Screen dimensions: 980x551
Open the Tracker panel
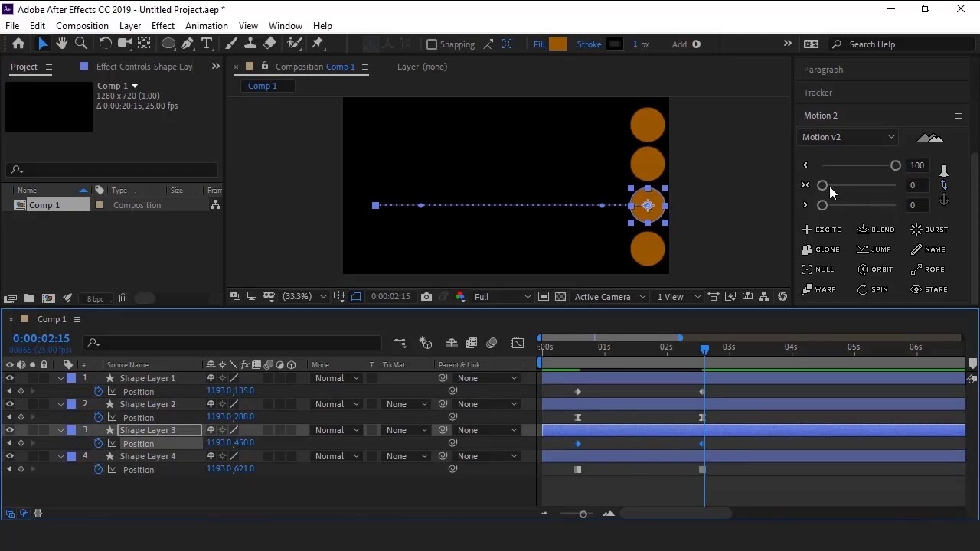[x=818, y=93]
